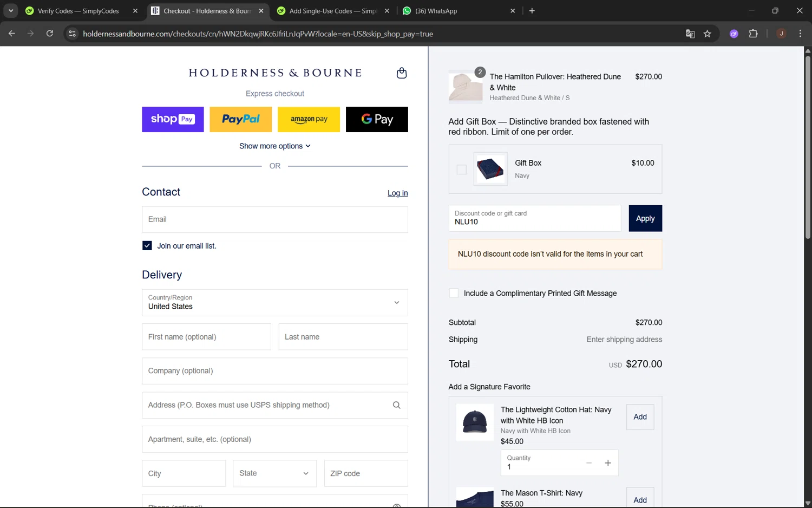Open the Chrome profile avatar J
Viewport: 812px width, 508px height.
(x=781, y=34)
